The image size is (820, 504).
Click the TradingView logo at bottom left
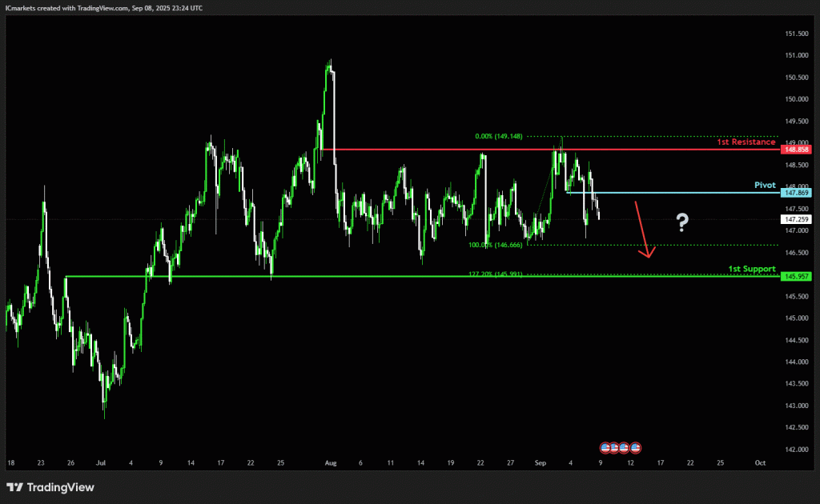(50, 487)
